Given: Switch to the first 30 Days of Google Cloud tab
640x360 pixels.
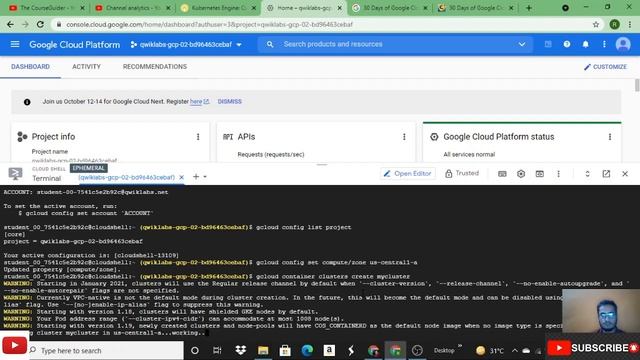Looking at the screenshot, I should click(390, 8).
